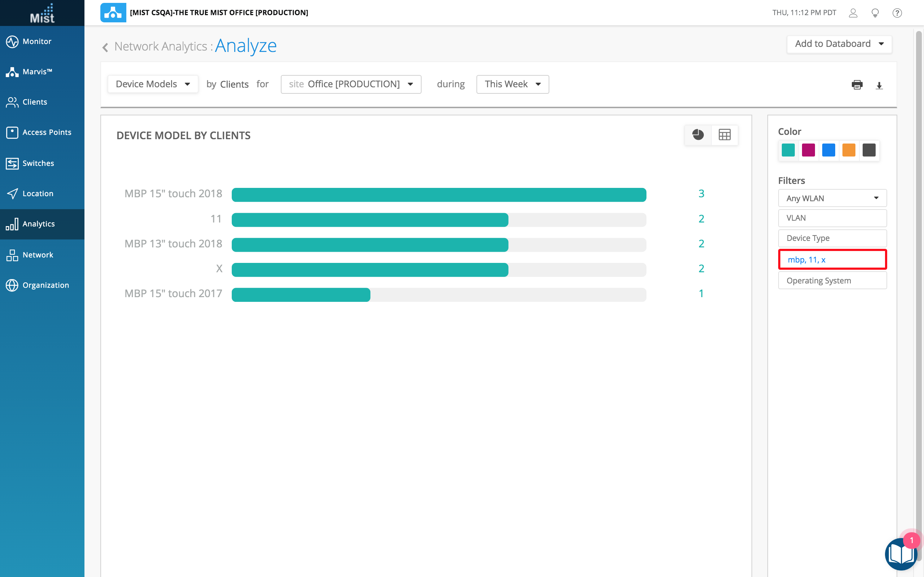Open the This Week time range dropdown
Screen dimensions: 924x577
point(513,84)
